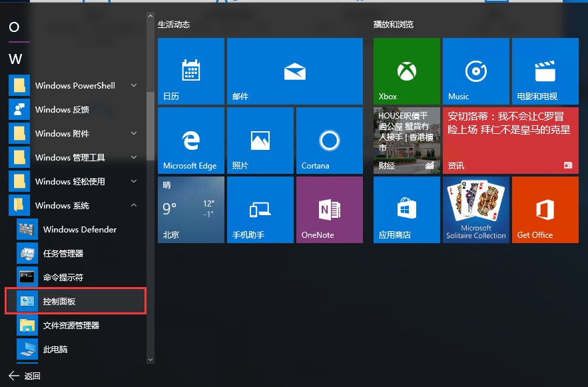Image resolution: width=588 pixels, height=387 pixels.
Task: Click the 生活动态 group title
Action: click(174, 25)
